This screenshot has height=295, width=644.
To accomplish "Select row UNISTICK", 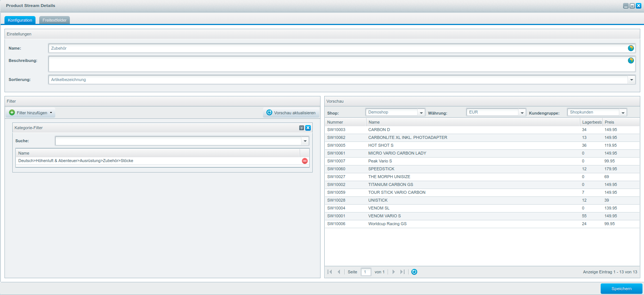I will [x=482, y=201].
